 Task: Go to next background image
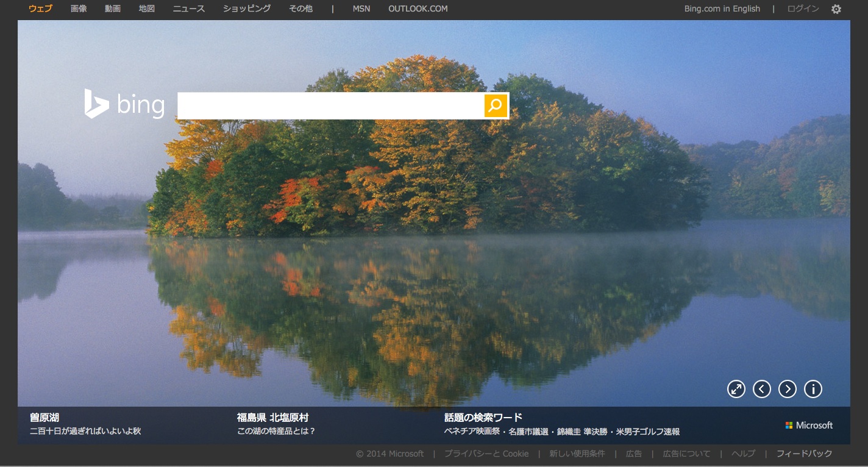788,389
